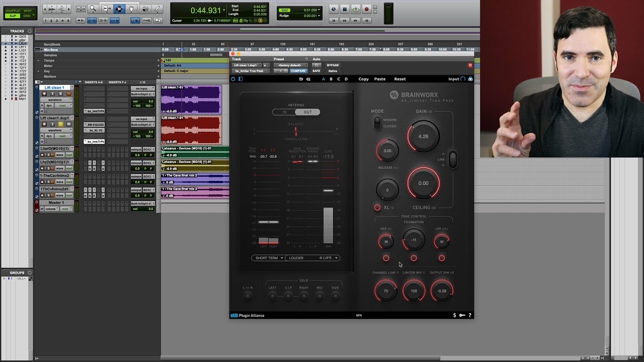The image size is (644, 362).
Task: Click the Ceiling knob showing 0.00
Action: [423, 183]
